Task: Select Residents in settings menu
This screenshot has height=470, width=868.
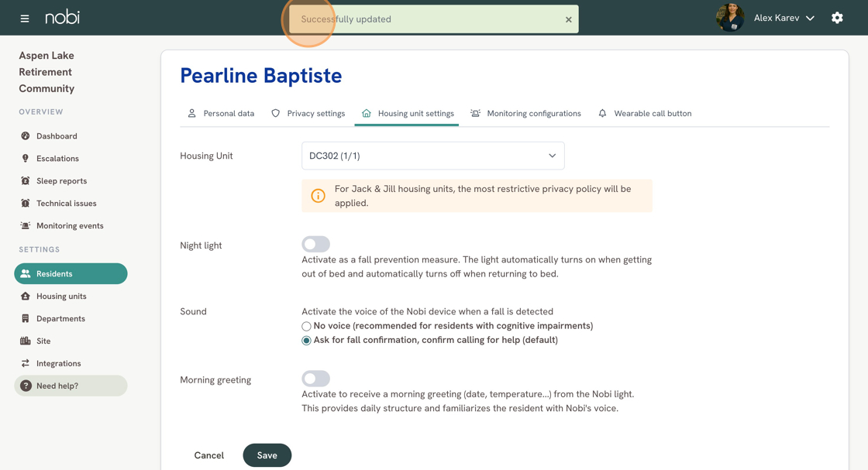Action: point(71,273)
